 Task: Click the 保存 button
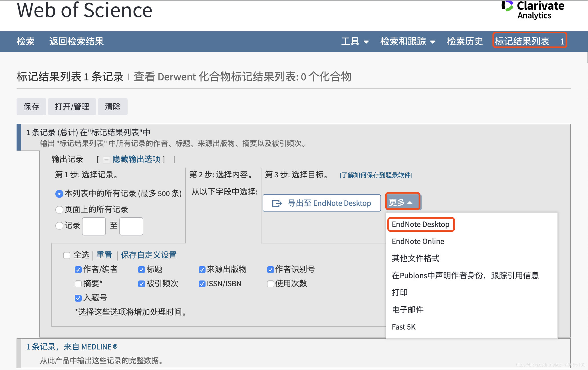tap(31, 107)
